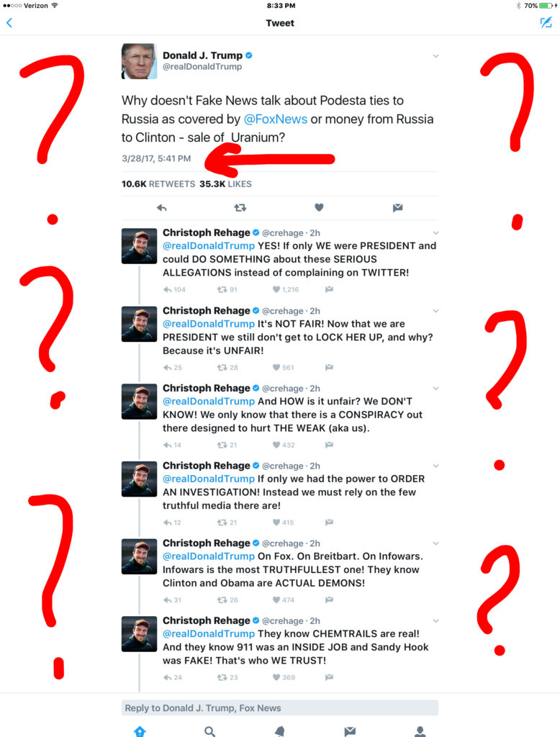The width and height of the screenshot is (560, 737).
Task: Tap the Reply to Donald J. Trump field
Action: point(280,708)
